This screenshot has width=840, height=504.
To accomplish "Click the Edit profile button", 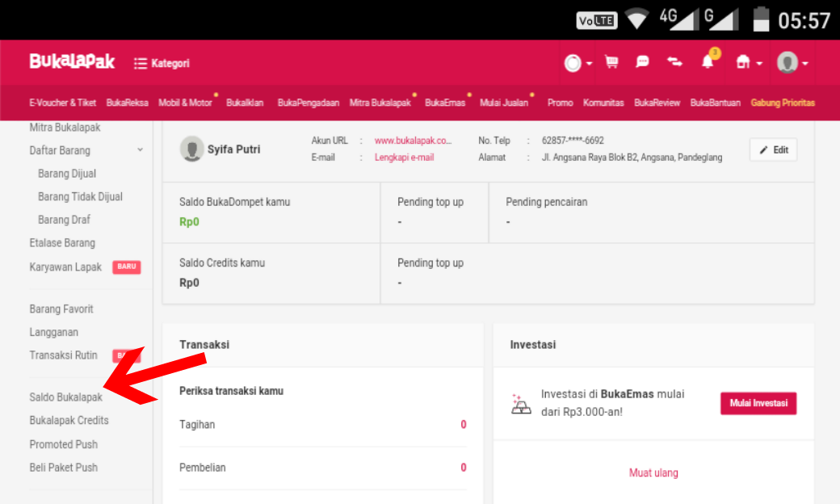I will click(774, 150).
